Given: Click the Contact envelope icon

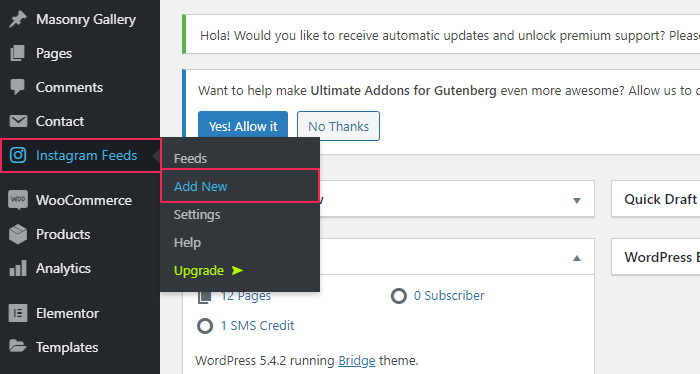Looking at the screenshot, I should tap(18, 121).
